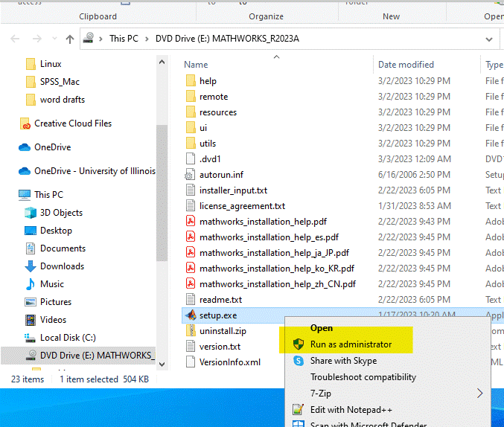This screenshot has width=504, height=427.
Task: Open Creative Cloud Files in the sidebar
Action: tap(66, 123)
